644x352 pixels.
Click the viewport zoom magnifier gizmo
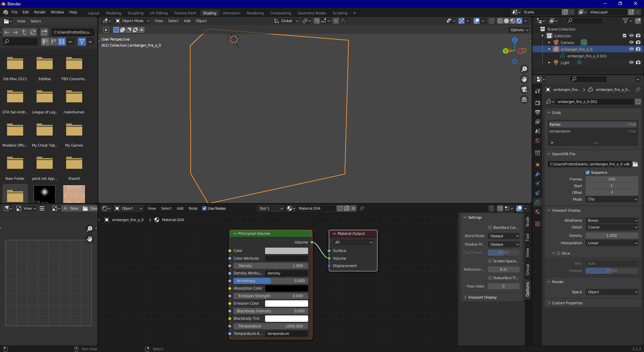click(x=524, y=69)
